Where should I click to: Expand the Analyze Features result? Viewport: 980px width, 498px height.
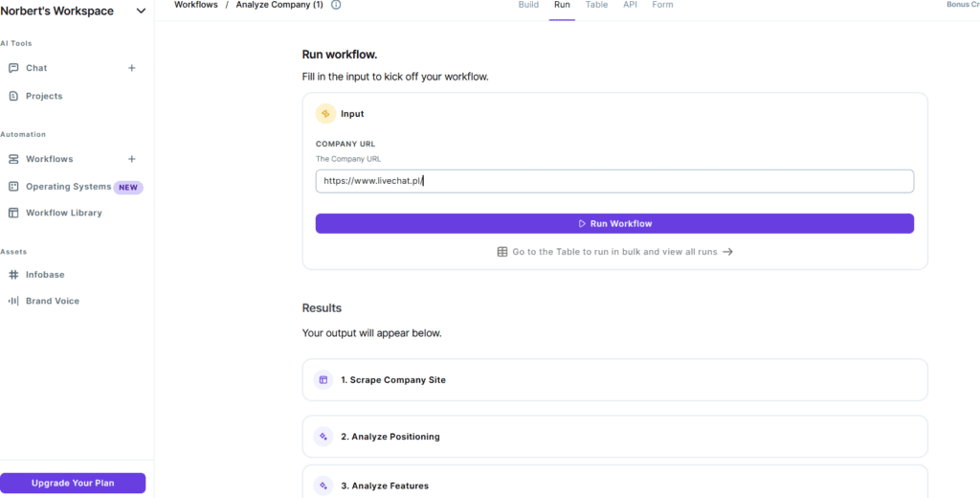point(614,485)
